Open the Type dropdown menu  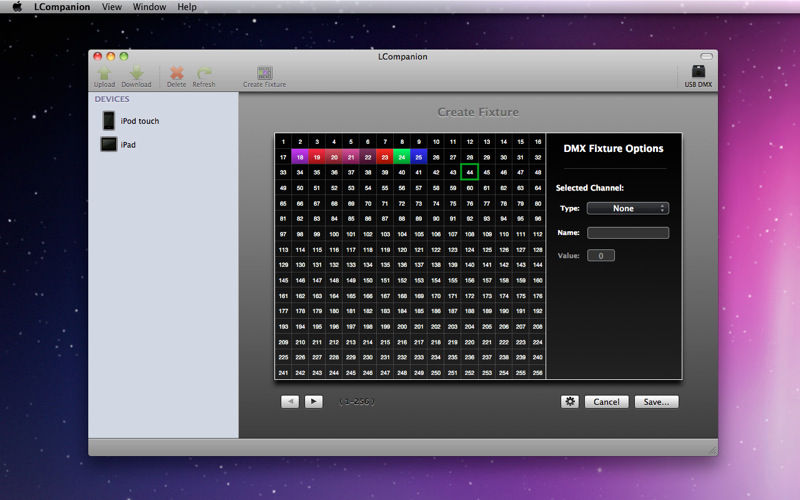coord(627,208)
